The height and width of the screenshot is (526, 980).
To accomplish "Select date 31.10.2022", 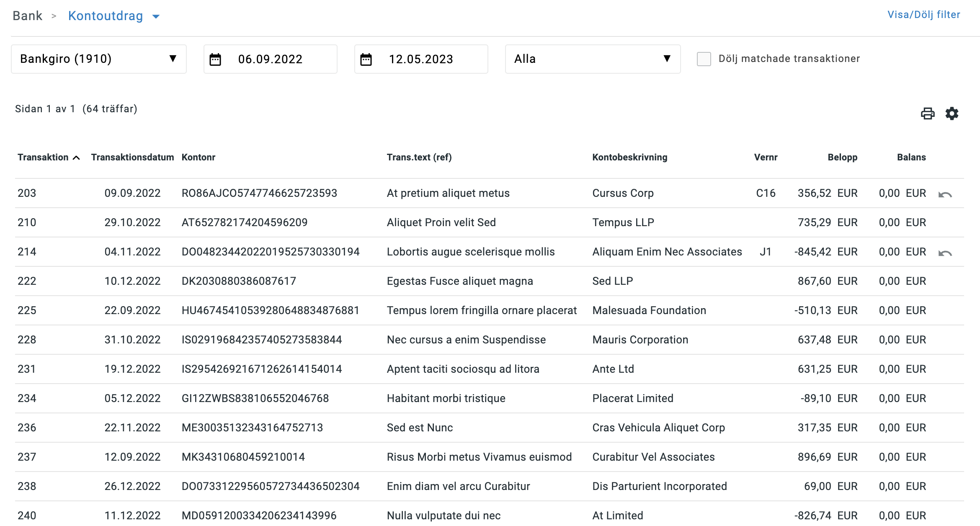I will pos(132,340).
